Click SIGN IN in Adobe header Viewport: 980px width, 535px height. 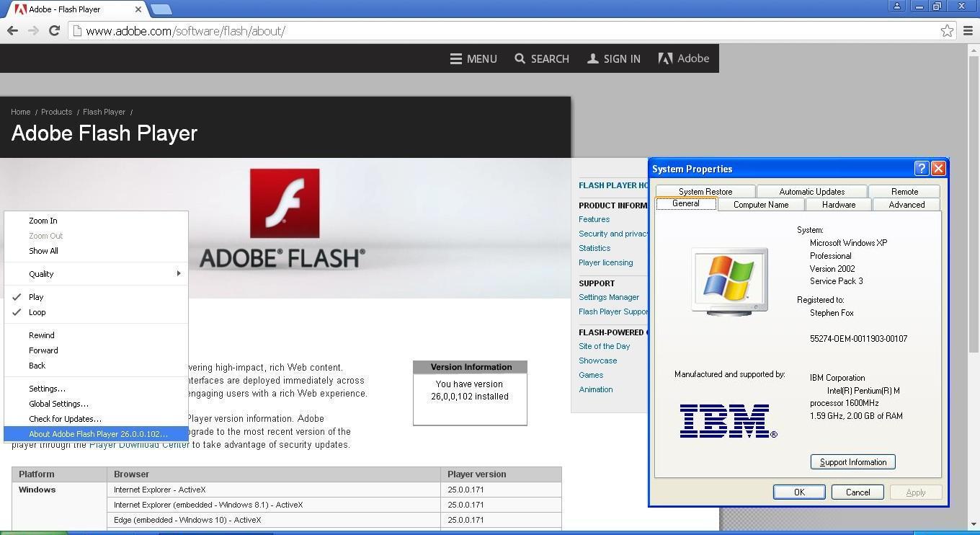tap(613, 58)
